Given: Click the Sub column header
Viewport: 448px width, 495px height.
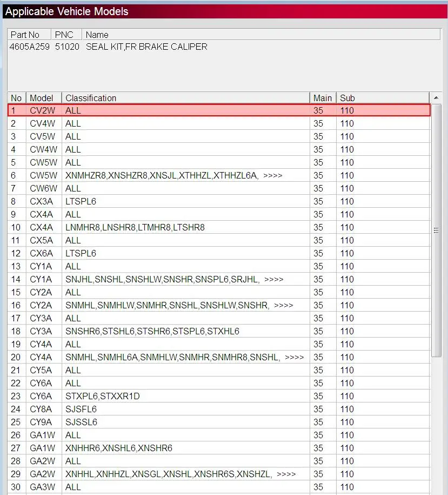Looking at the screenshot, I should click(x=383, y=98).
